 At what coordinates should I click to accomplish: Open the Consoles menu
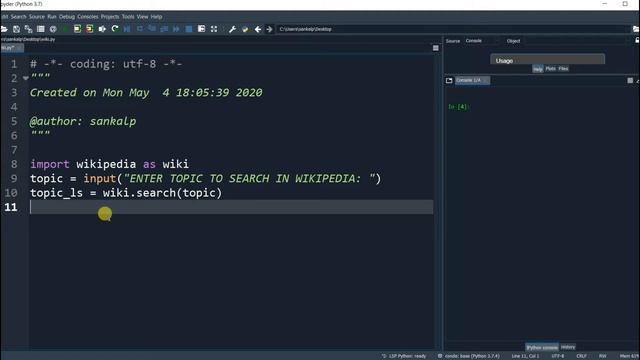click(88, 17)
